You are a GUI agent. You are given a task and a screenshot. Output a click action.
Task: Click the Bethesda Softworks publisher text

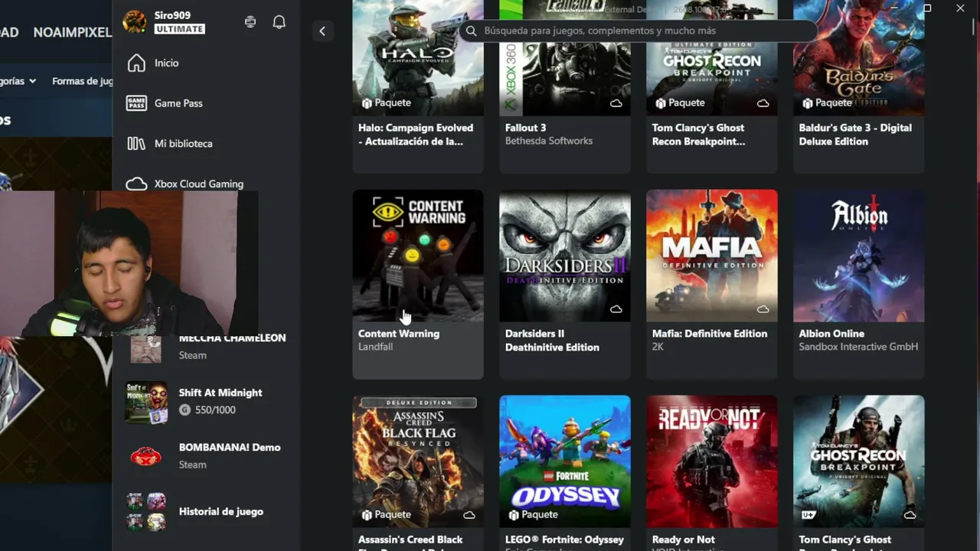click(549, 141)
